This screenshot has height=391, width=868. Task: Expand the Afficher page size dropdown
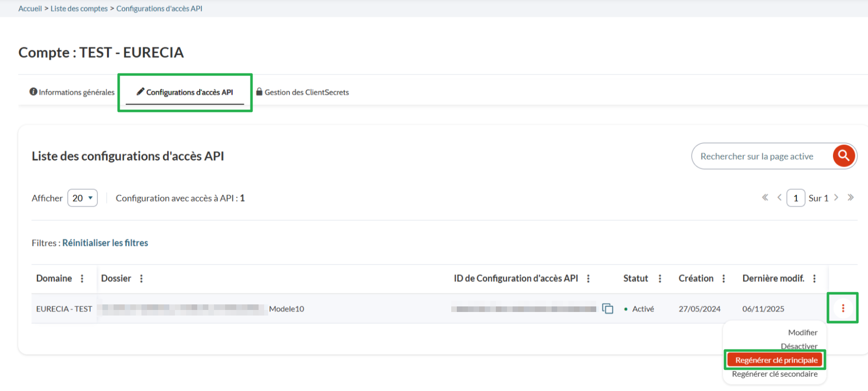coord(83,198)
